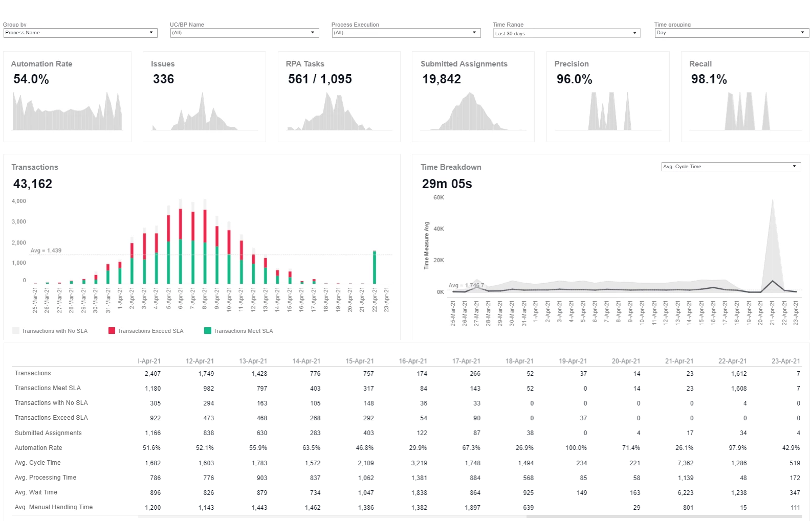Select the Automation Rate sparkline chart
812x521 pixels.
[68, 111]
